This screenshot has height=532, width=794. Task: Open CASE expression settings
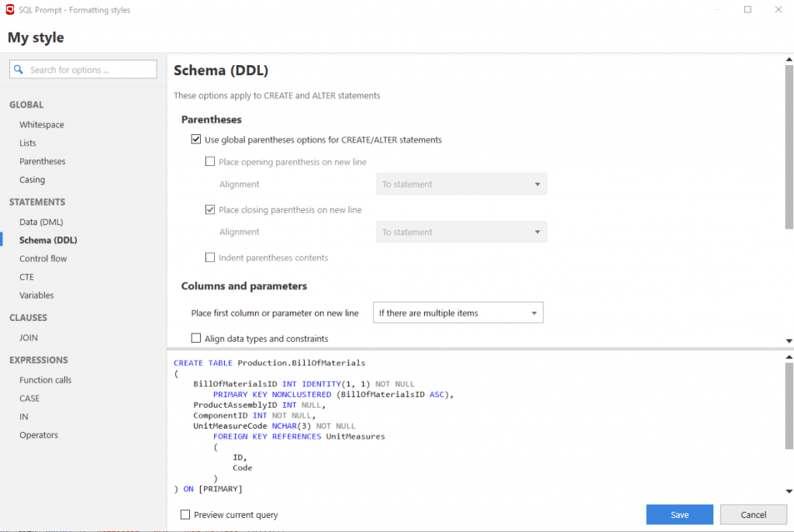[x=29, y=399]
